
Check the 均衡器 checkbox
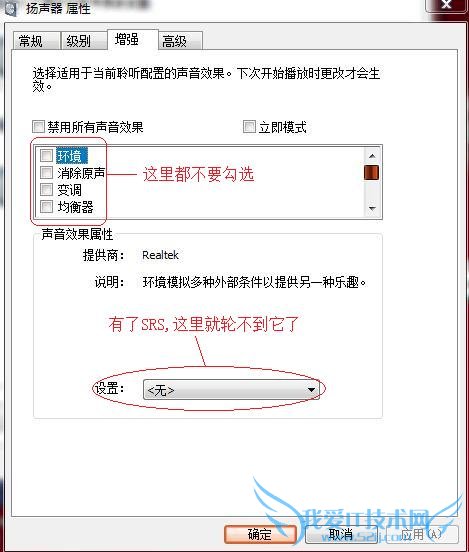46,206
